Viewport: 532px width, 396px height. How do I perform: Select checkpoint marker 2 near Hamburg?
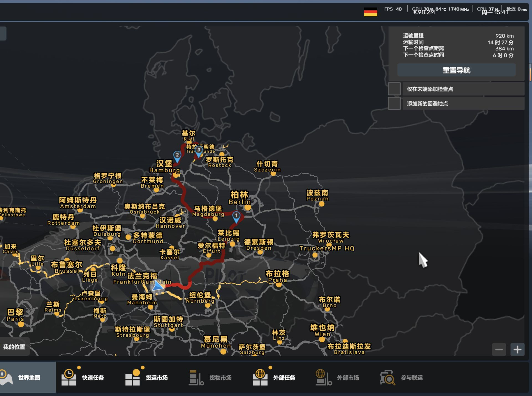(x=177, y=156)
